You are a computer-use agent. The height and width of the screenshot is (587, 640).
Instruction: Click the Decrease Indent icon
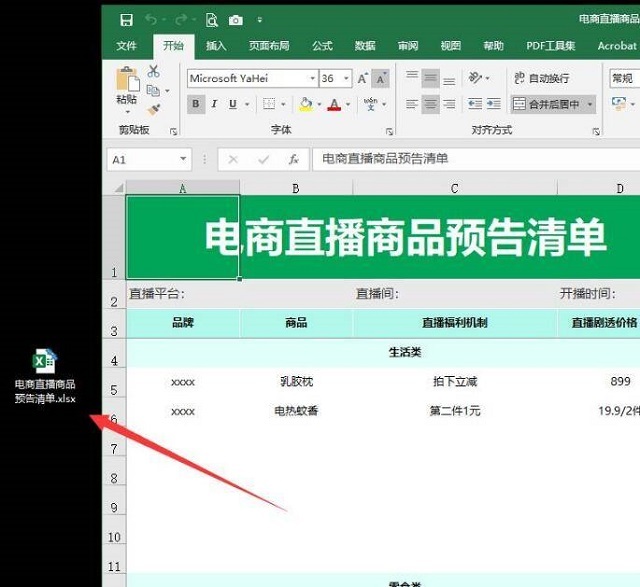(475, 104)
